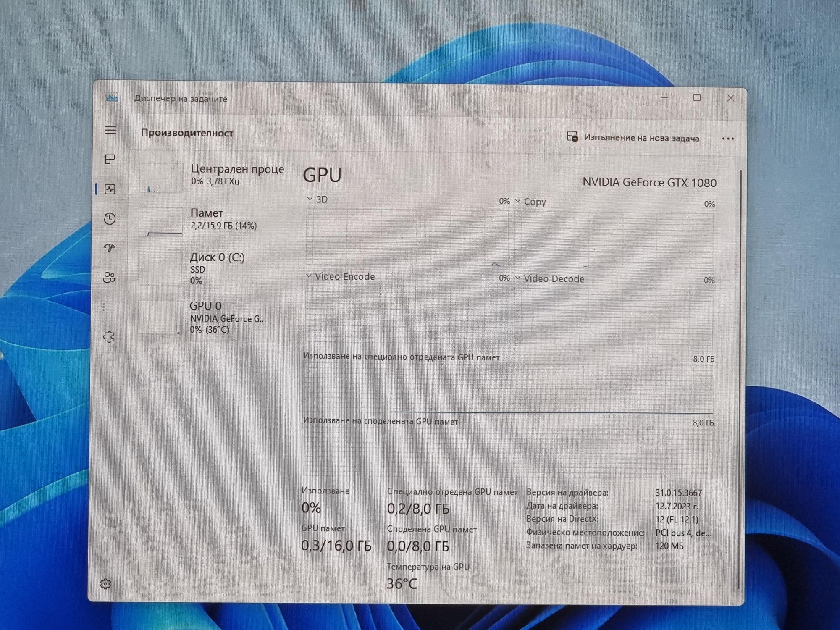Select the 'GPU 0' entry
Image resolution: width=840 pixels, height=630 pixels.
point(207,318)
